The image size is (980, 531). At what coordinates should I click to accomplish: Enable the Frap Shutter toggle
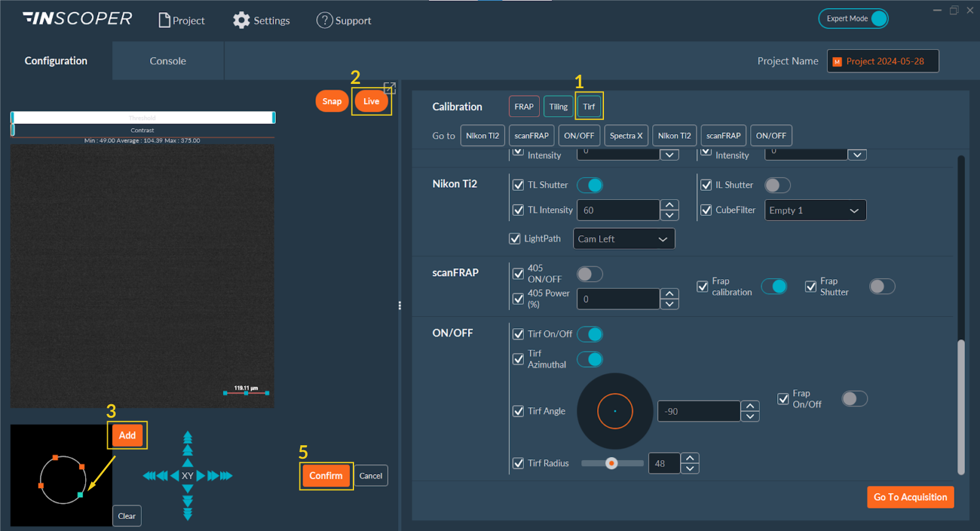[882, 287]
